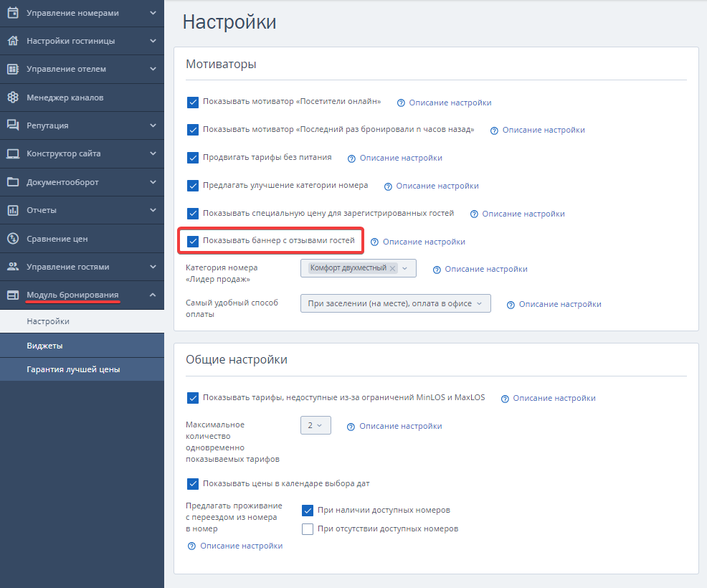Screen dimensions: 707x588
Task: Open Описание настройки link under переездом из номера
Action: click(241, 546)
